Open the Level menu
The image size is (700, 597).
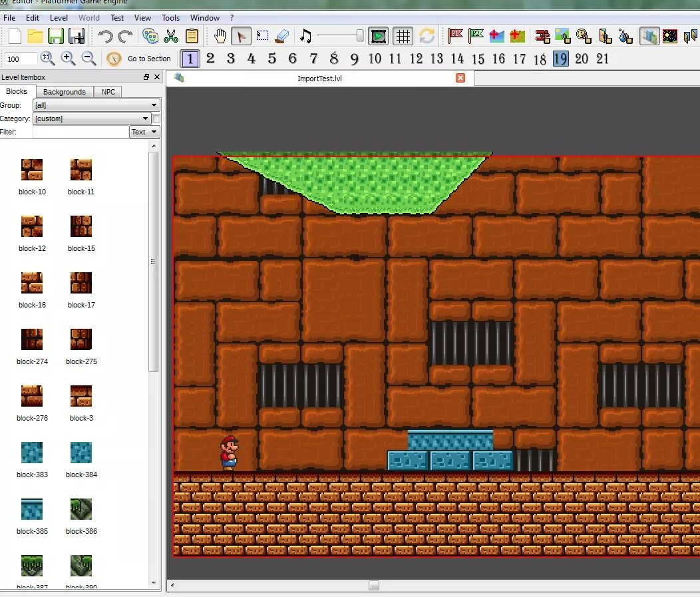[x=59, y=18]
